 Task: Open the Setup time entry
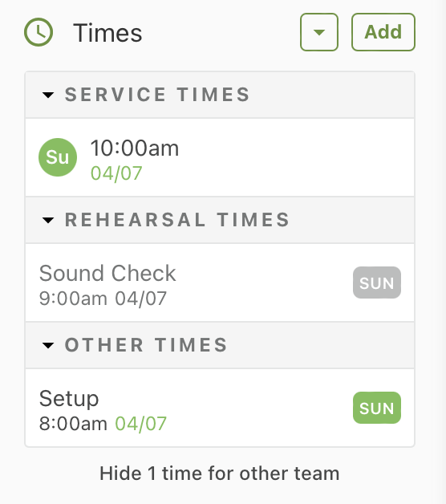point(220,408)
